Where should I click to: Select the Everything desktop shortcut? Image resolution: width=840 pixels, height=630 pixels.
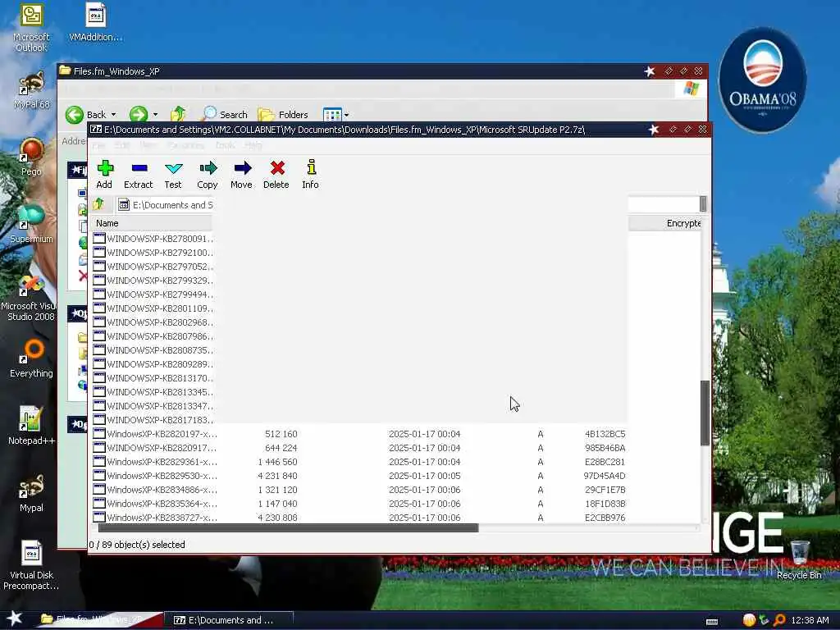coord(31,358)
